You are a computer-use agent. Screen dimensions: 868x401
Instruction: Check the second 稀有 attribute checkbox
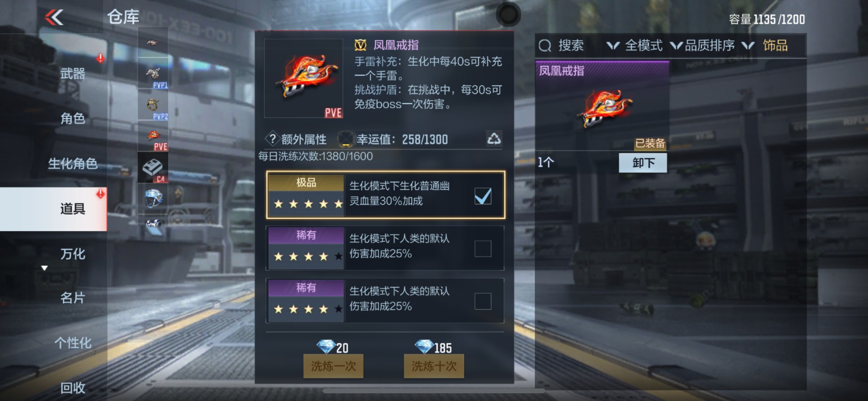tap(483, 301)
